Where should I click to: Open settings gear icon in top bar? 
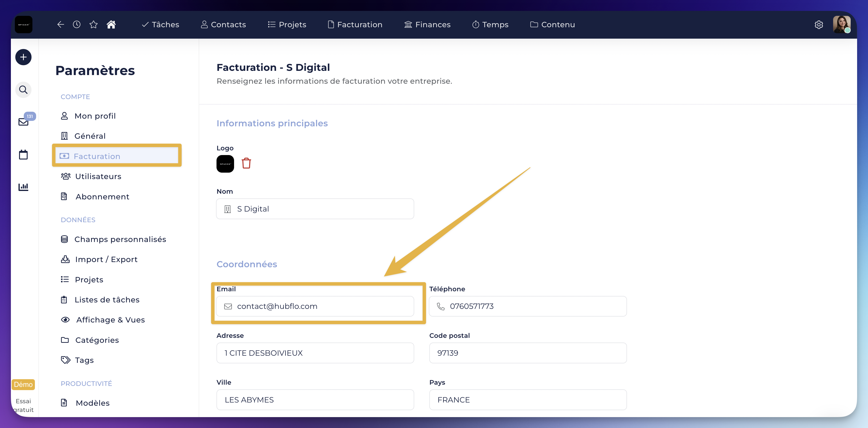pos(819,25)
